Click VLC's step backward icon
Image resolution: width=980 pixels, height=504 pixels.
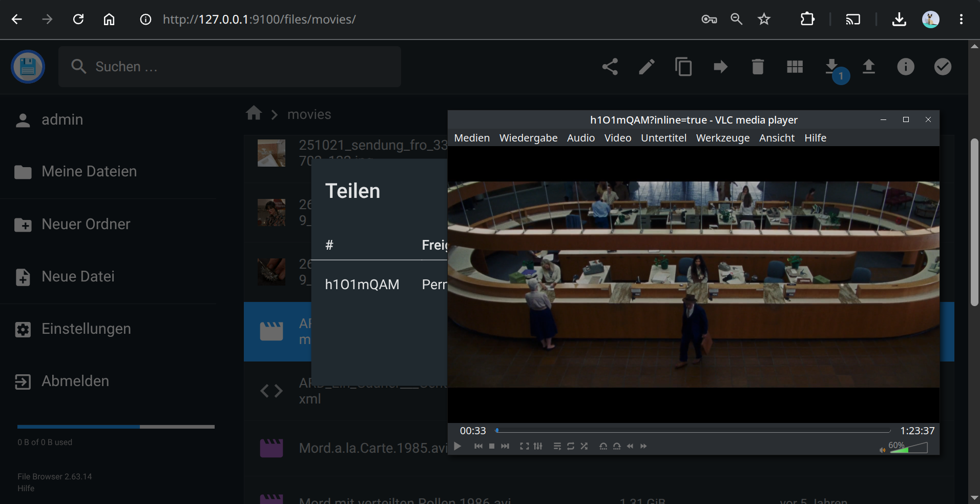pos(603,446)
